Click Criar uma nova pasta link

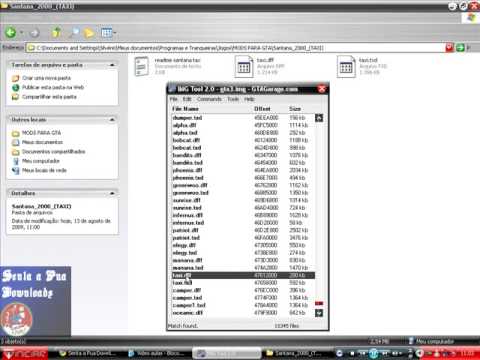(46, 78)
